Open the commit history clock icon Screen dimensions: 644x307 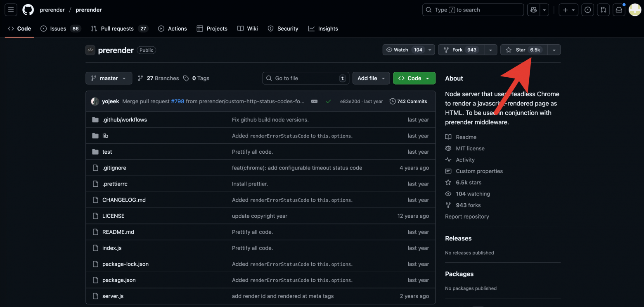click(x=392, y=101)
